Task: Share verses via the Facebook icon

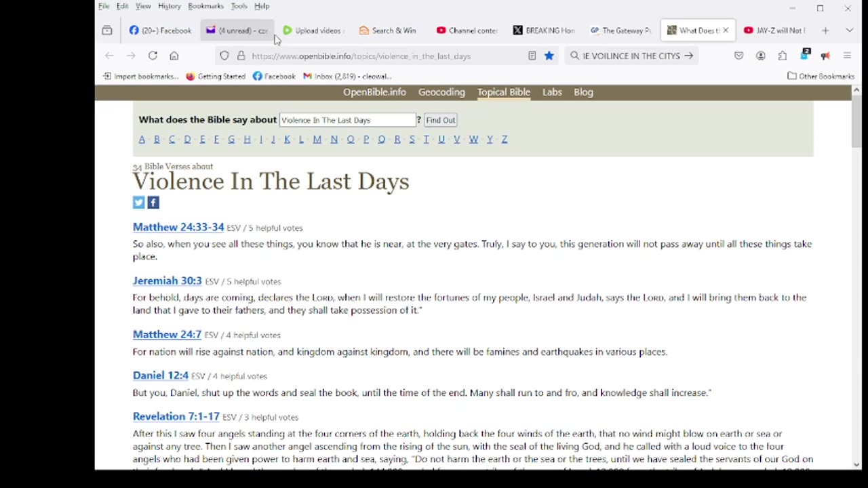Action: click(153, 202)
